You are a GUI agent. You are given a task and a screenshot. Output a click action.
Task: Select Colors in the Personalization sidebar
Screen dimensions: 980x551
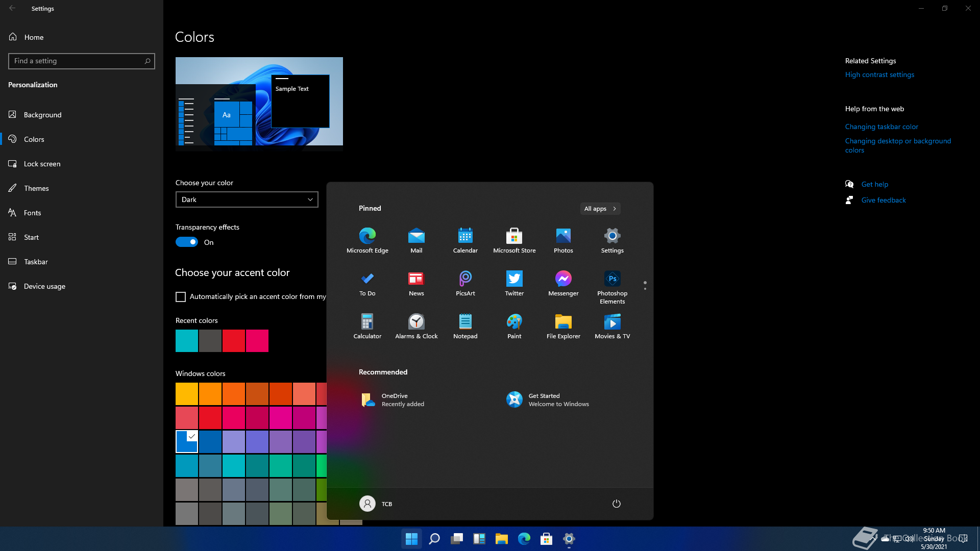82,139
